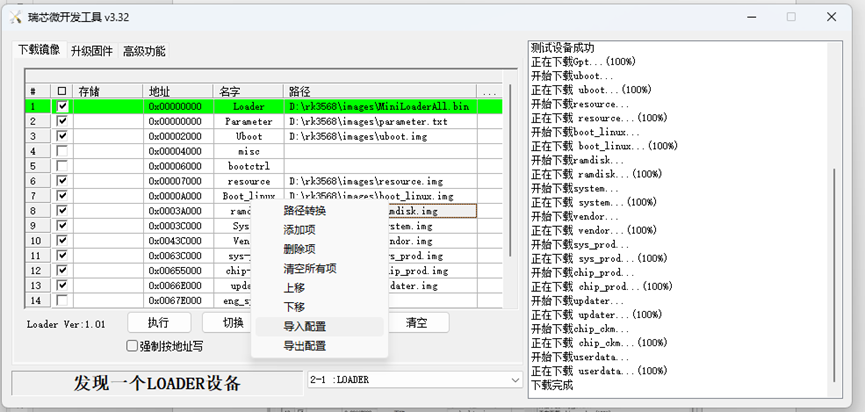Uncheck the resource row checkbox

coord(63,180)
